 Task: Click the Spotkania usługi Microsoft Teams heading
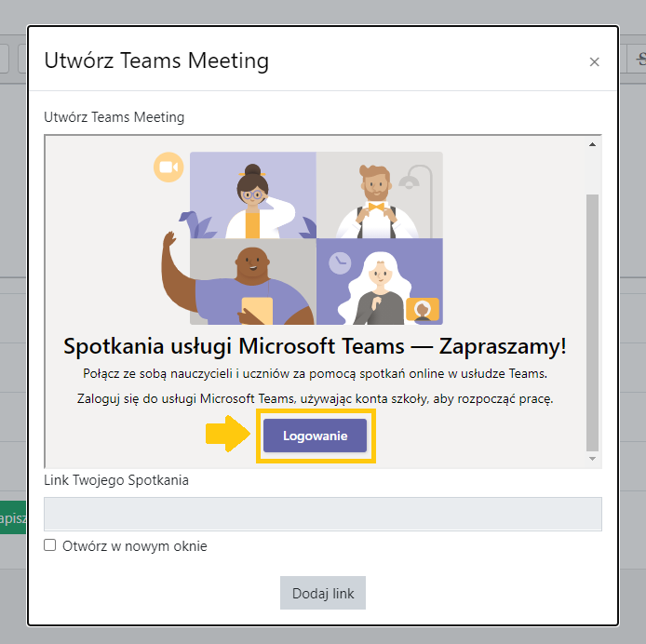[x=315, y=345]
